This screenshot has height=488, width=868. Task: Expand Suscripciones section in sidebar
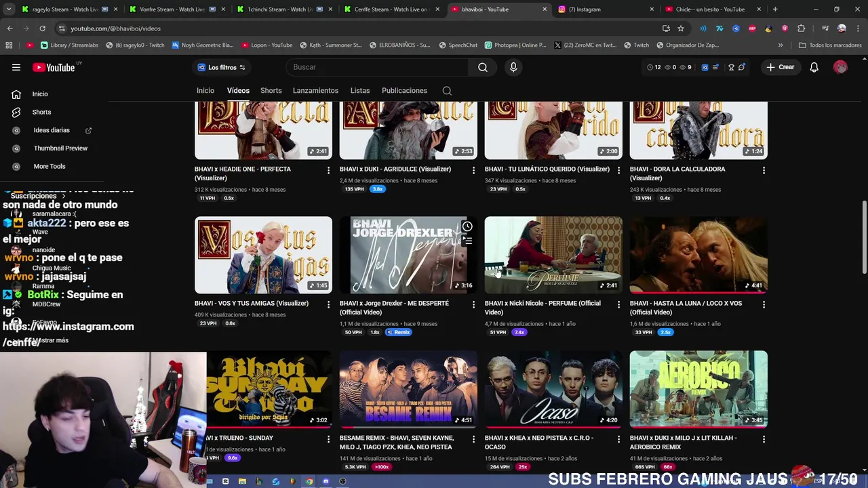[38, 196]
